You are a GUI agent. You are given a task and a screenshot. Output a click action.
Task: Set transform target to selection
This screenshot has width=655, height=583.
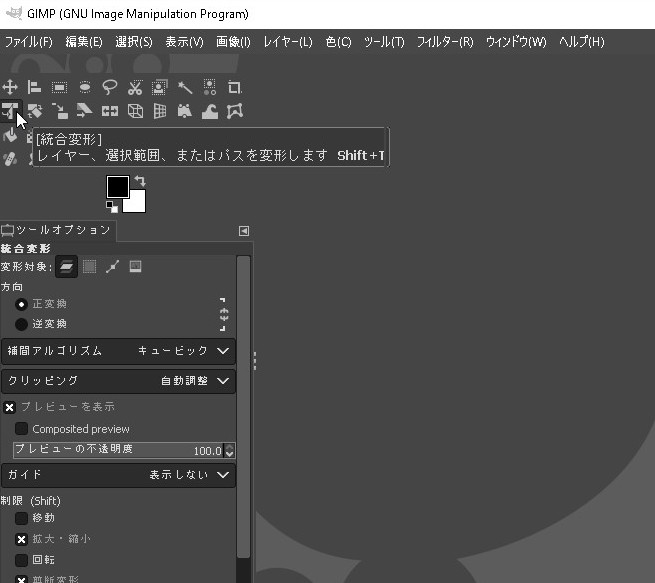[x=89, y=267]
